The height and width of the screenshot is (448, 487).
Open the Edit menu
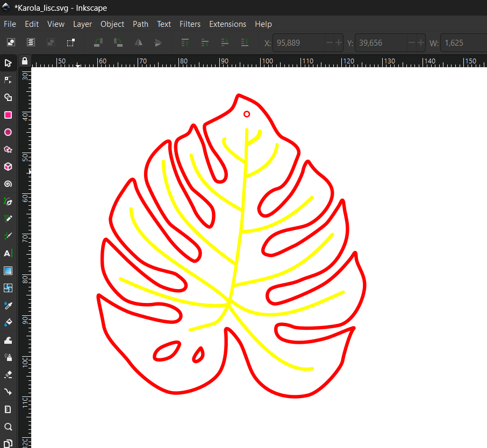coord(32,24)
